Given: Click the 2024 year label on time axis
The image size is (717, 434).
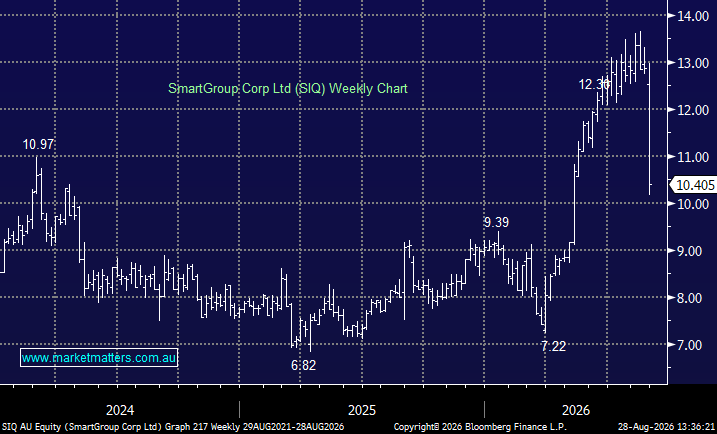Looking at the screenshot, I should click(120, 410).
